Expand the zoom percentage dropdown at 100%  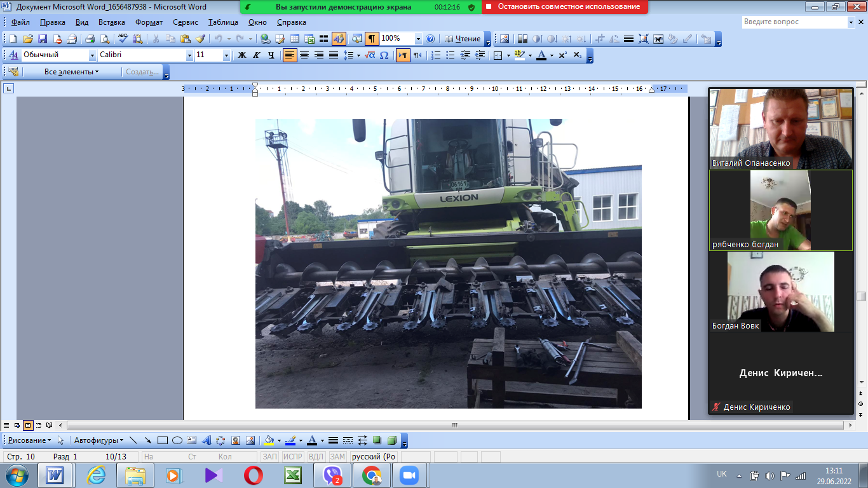[x=418, y=39]
